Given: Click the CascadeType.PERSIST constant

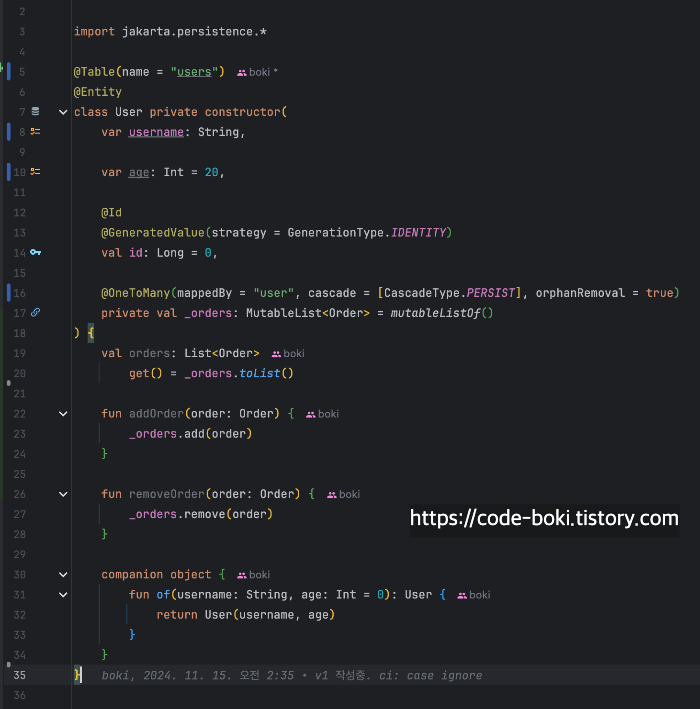Looking at the screenshot, I should [x=449, y=293].
